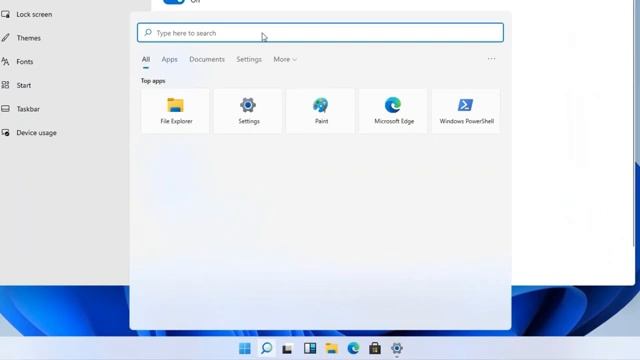Open Widgets from taskbar
Screen dimensions: 640x360
(310, 348)
